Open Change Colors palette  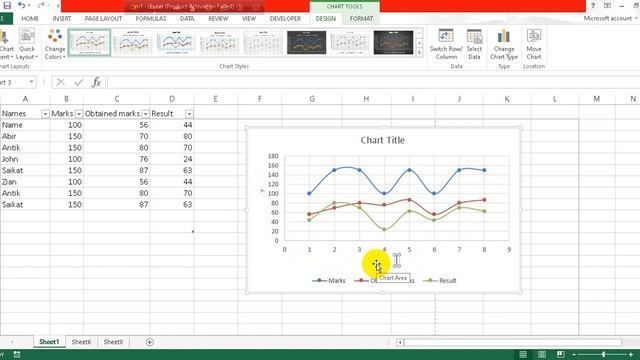pyautogui.click(x=55, y=45)
